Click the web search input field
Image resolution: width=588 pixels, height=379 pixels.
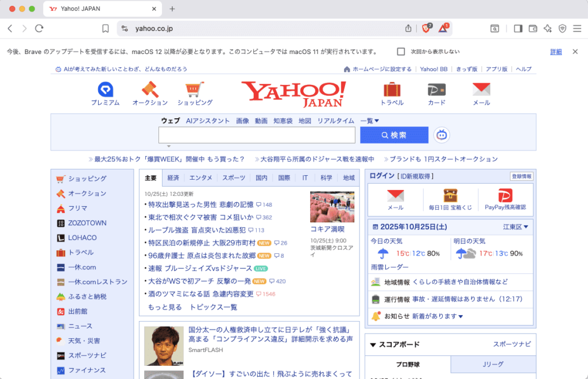(257, 135)
